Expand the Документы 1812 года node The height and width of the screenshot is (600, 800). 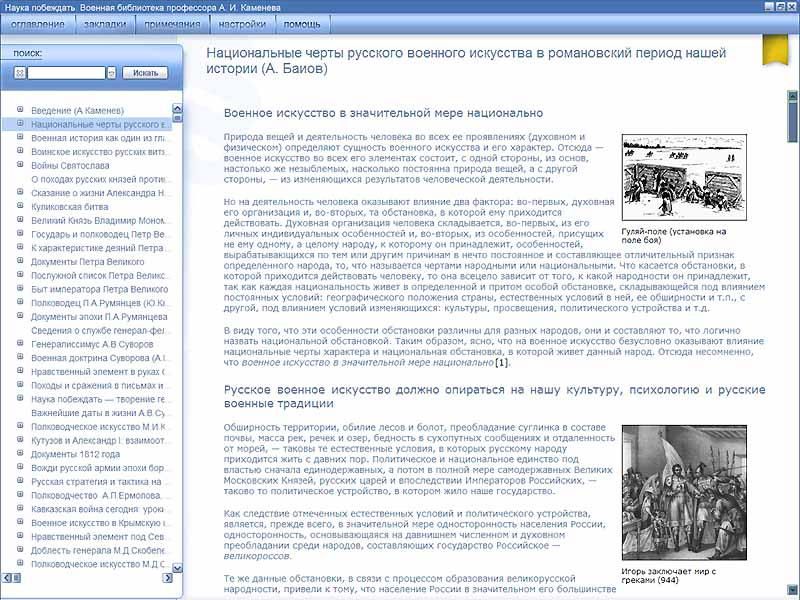[21, 454]
